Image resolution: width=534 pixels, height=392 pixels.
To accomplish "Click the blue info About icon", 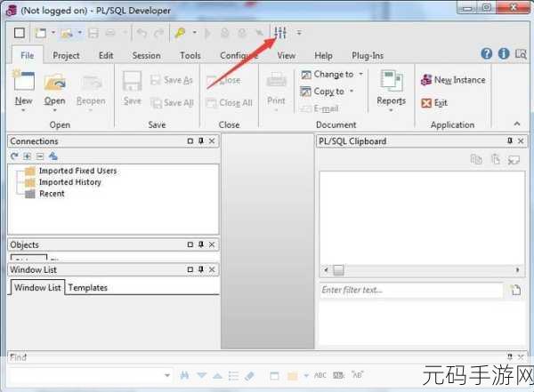I will pyautogui.click(x=504, y=53).
